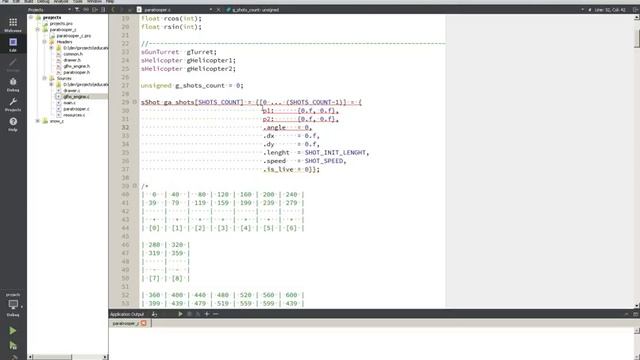
Task: Run the project with green arrow
Action: pos(13,330)
